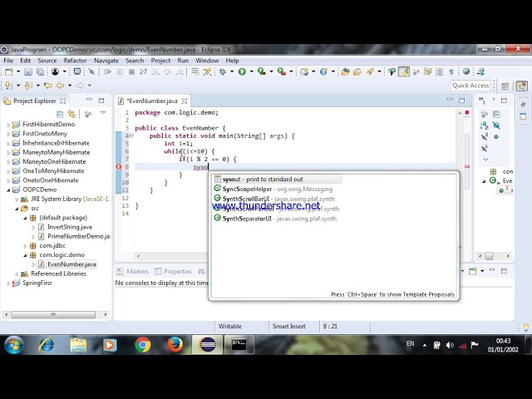Screen dimensions: 532x399
Task: Click the Last Edit Location icon
Action: pyautogui.click(x=48, y=86)
